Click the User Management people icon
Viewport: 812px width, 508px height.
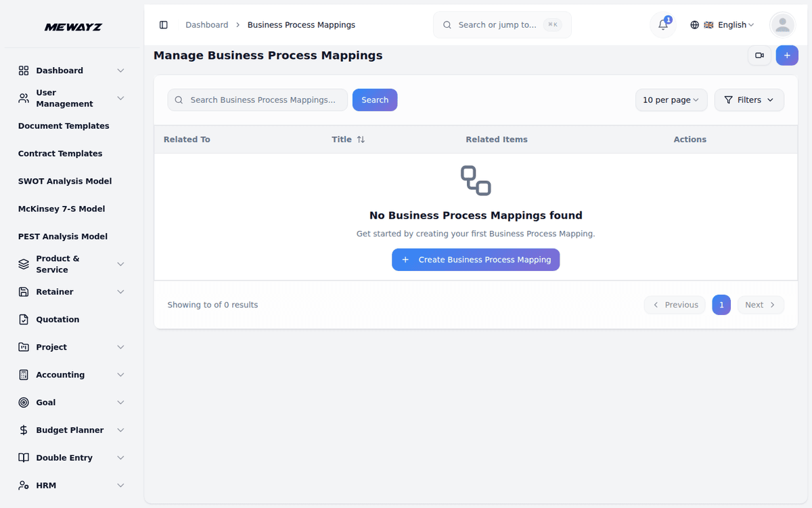coord(24,98)
